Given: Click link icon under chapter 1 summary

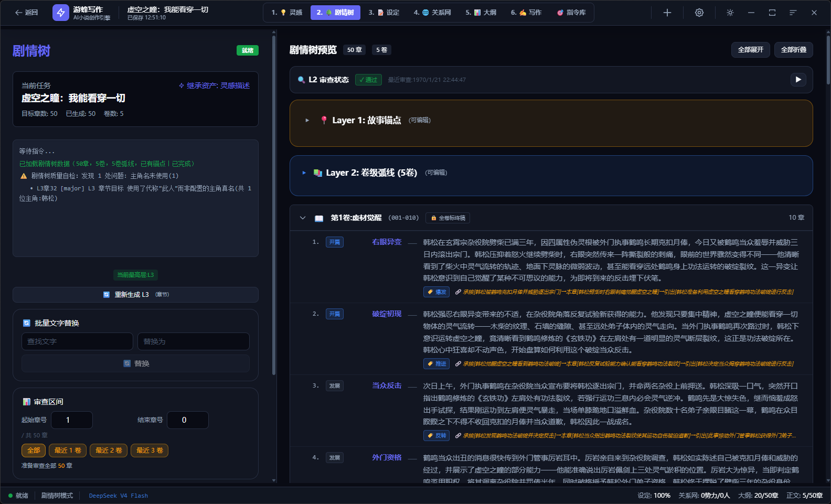Looking at the screenshot, I should tap(458, 292).
